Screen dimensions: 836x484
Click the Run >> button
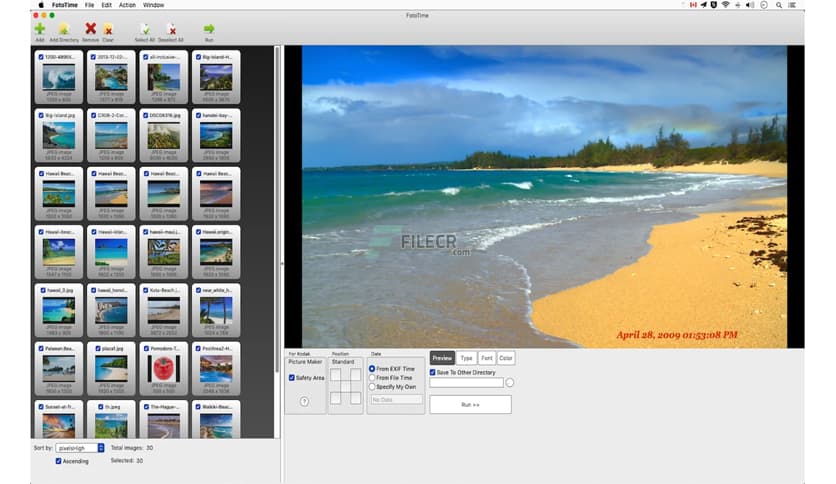pos(470,405)
